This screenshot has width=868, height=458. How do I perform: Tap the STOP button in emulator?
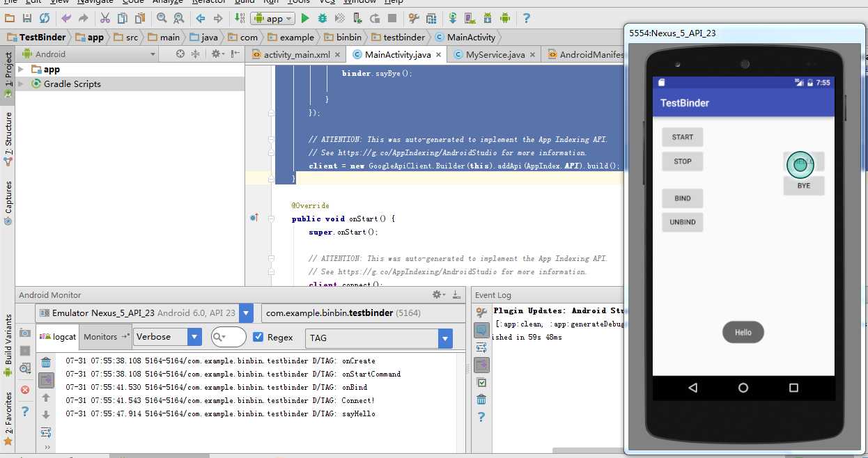(x=683, y=161)
